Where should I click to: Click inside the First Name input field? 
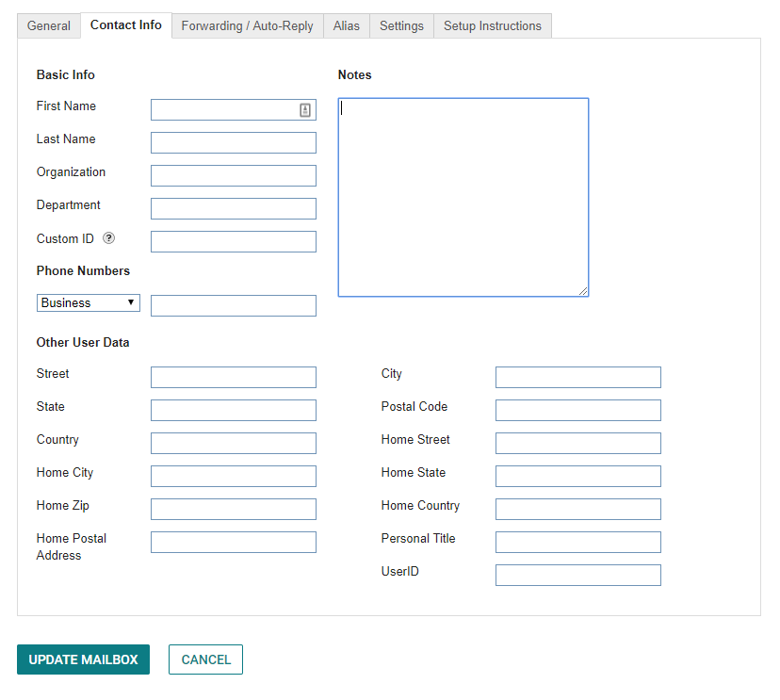(226, 109)
